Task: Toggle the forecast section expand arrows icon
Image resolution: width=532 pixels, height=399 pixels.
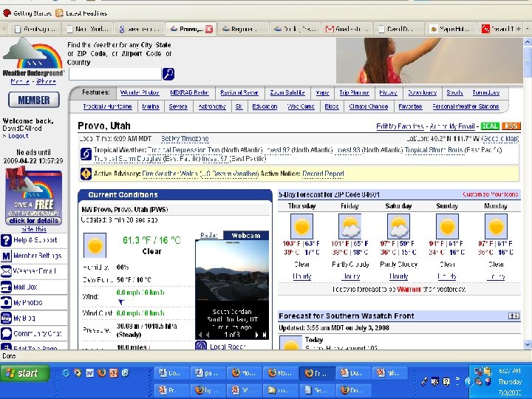Action: coord(514,316)
